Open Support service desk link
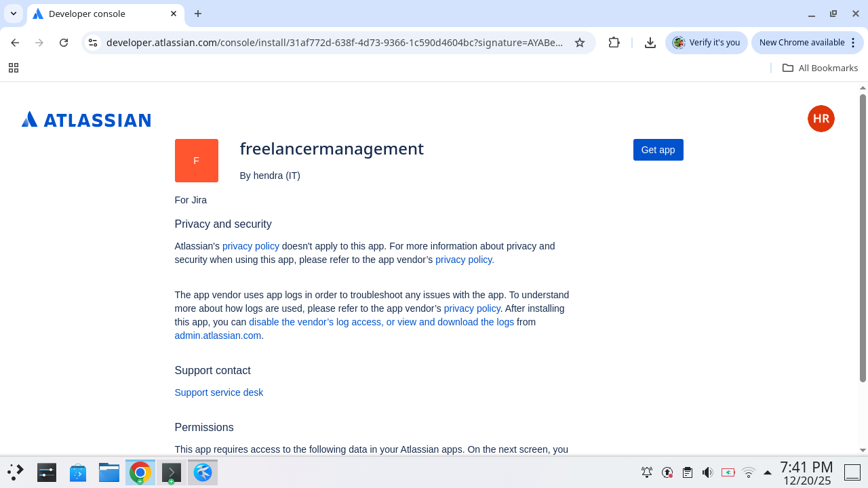This screenshot has width=868, height=488. [218, 392]
